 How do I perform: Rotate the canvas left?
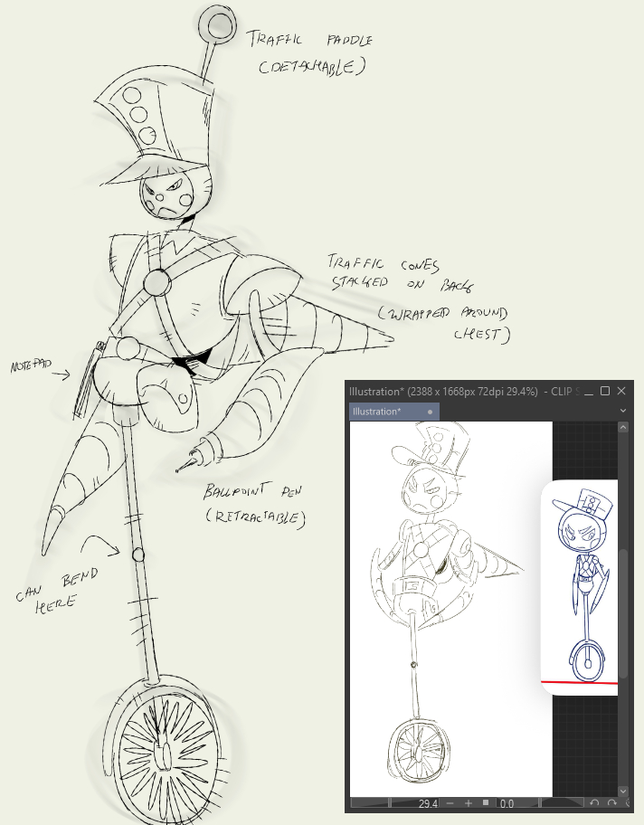click(594, 803)
